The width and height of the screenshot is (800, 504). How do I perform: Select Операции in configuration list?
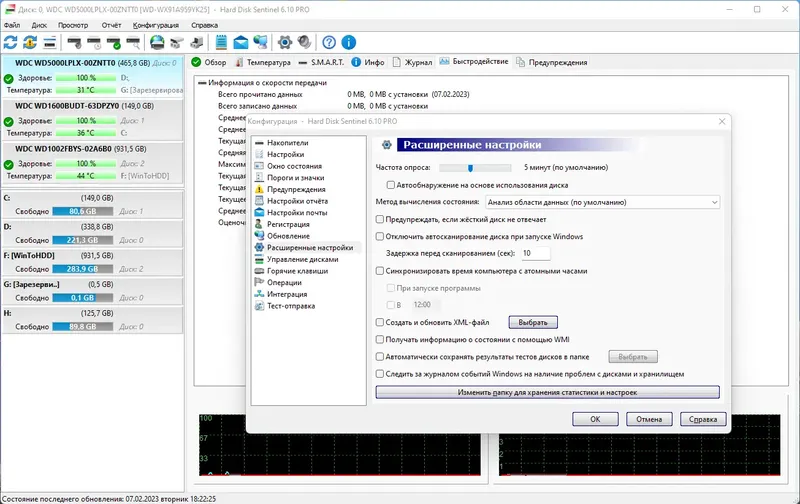coord(284,283)
